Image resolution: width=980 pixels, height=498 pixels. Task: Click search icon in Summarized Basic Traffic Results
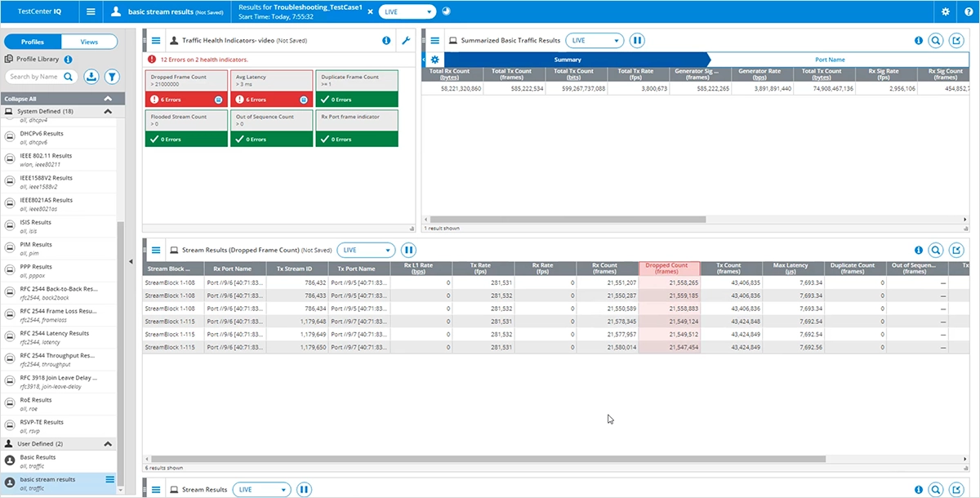[936, 41]
